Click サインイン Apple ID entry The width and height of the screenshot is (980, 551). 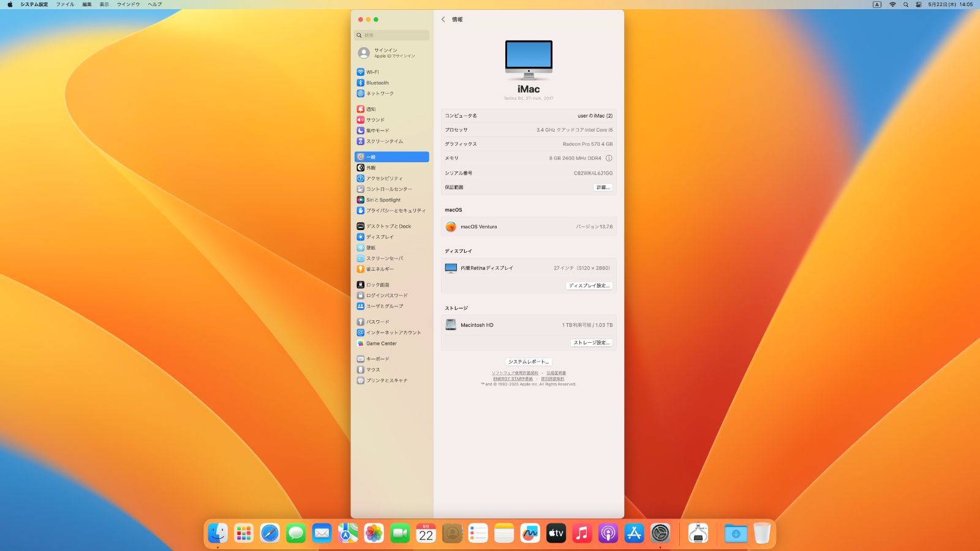pos(392,53)
